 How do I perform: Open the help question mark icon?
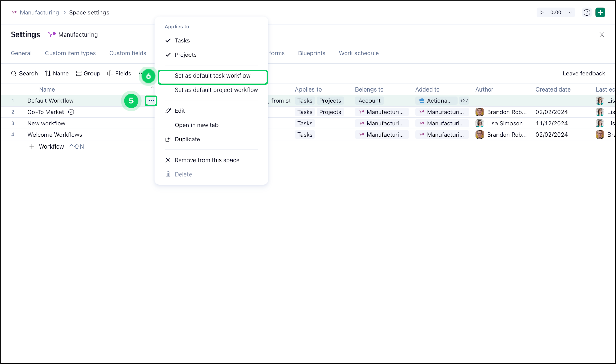pyautogui.click(x=587, y=13)
